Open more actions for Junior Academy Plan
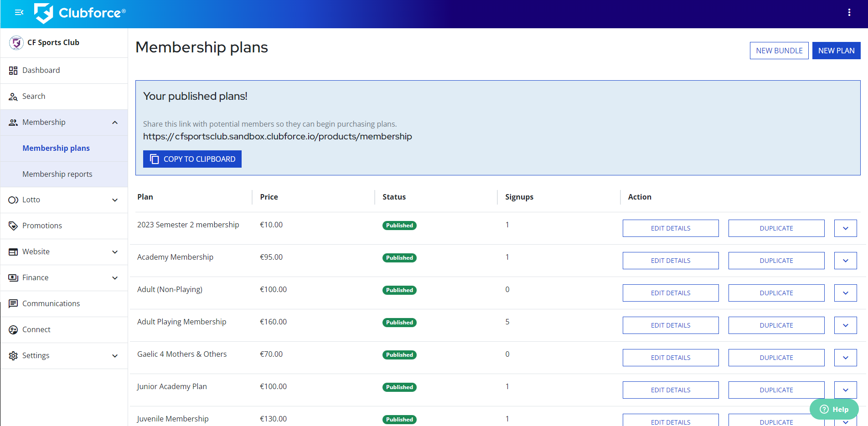This screenshot has width=868, height=426. [x=846, y=390]
